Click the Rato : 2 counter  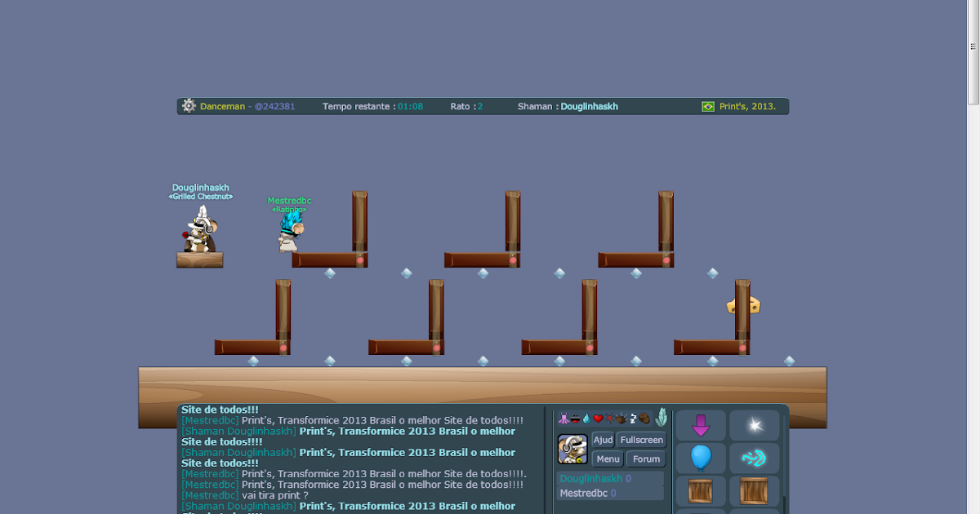click(466, 107)
